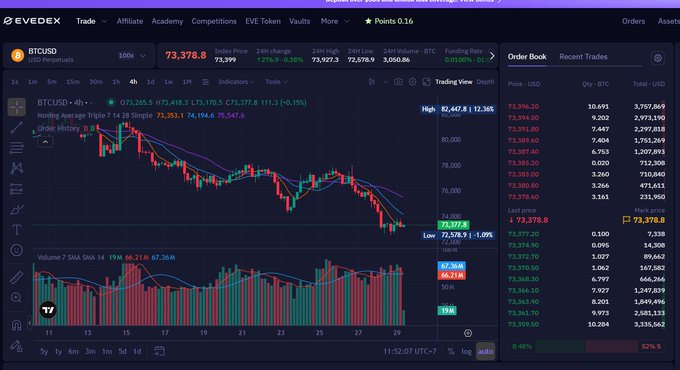Expand the drawing toolbar side handle
Screen dimensions: 680x370
[29, 323]
